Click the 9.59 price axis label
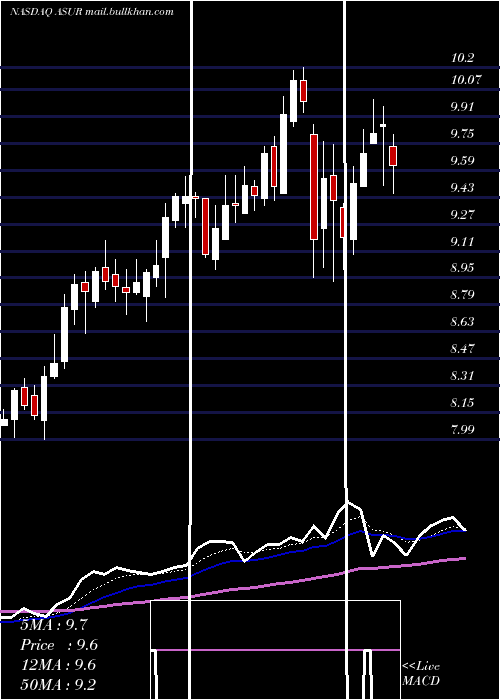500x700 pixels. [462, 161]
